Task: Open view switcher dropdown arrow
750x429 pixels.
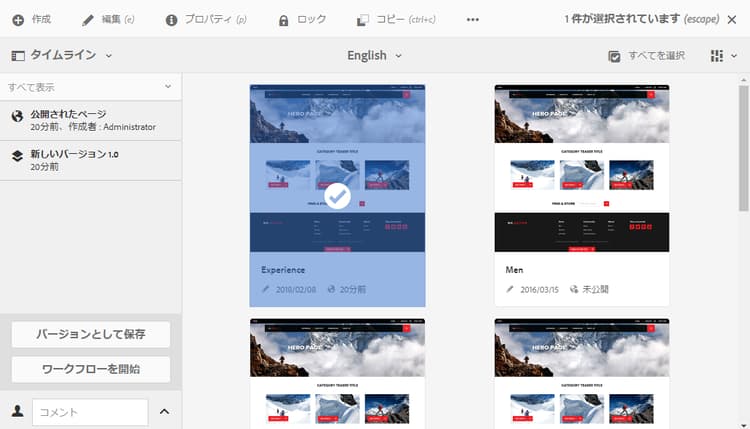Action: click(x=734, y=56)
